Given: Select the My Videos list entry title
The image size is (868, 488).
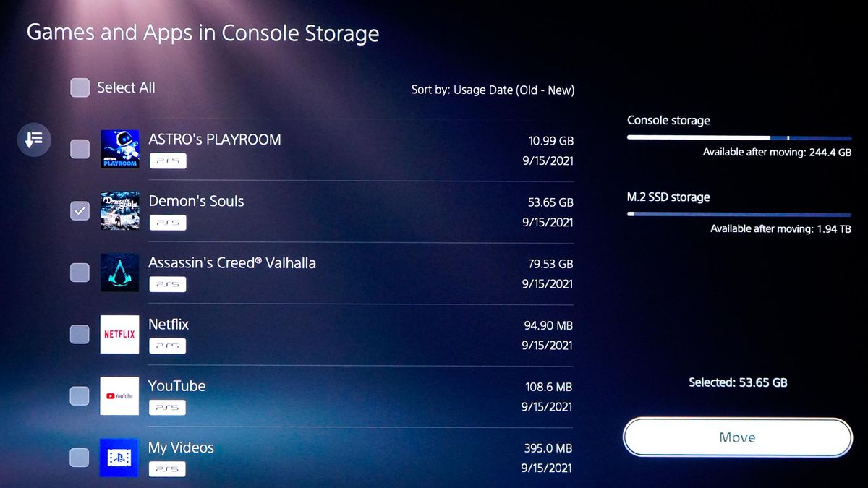Looking at the screenshot, I should pyautogui.click(x=181, y=448).
